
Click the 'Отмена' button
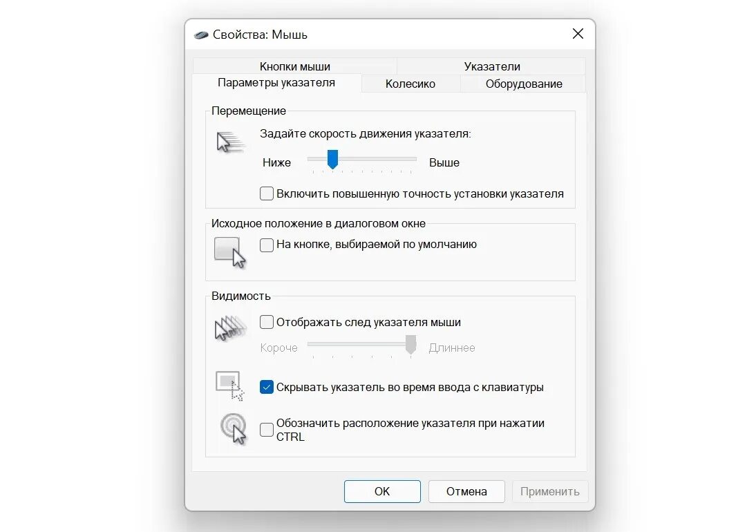click(x=466, y=491)
